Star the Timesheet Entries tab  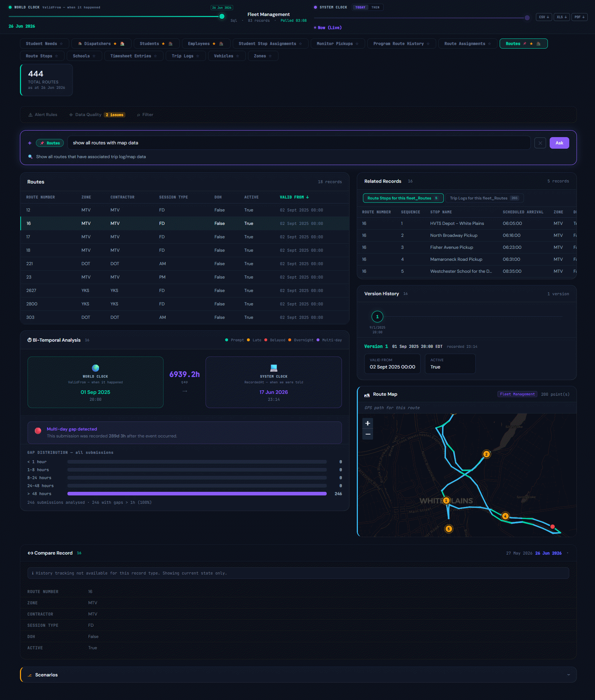tap(155, 56)
